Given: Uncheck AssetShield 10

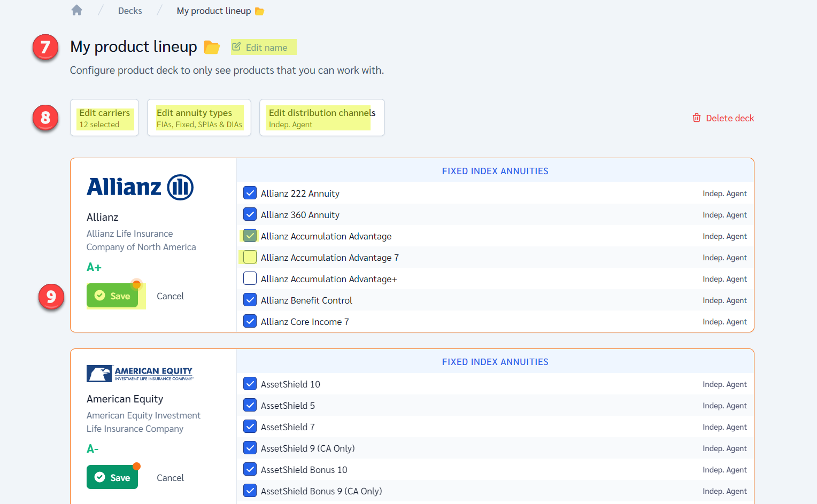Looking at the screenshot, I should click(250, 384).
